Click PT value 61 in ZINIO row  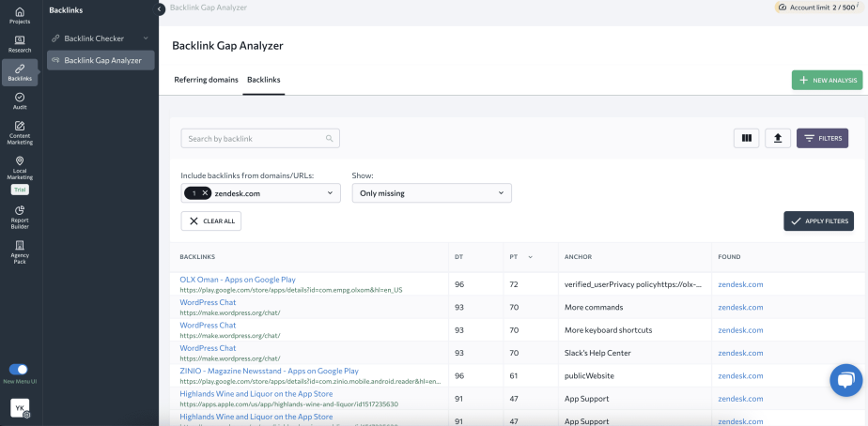pyautogui.click(x=514, y=375)
